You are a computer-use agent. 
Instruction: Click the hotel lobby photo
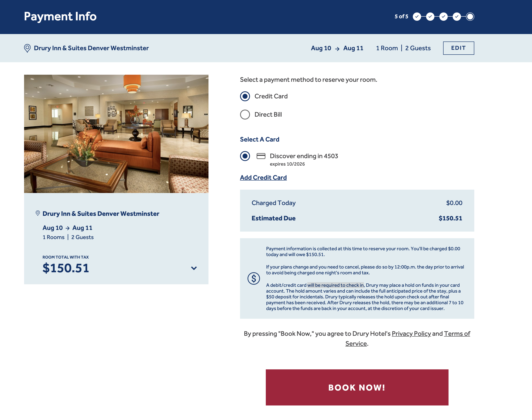(116, 134)
